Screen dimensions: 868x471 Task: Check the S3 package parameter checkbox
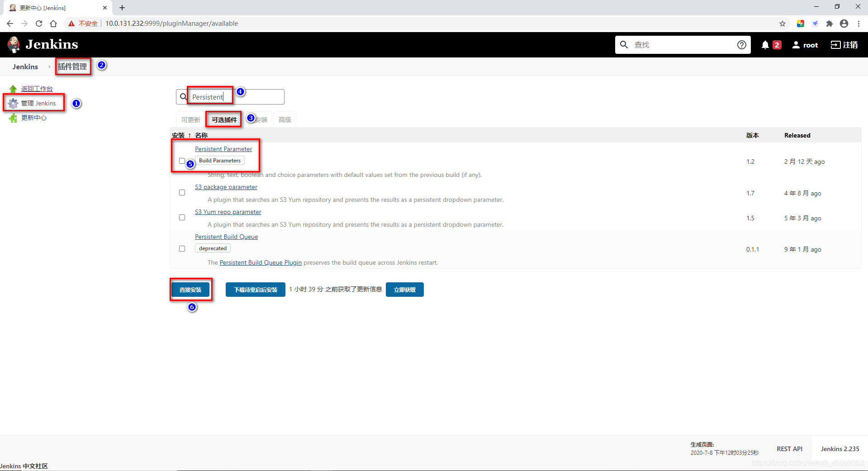[x=182, y=193]
